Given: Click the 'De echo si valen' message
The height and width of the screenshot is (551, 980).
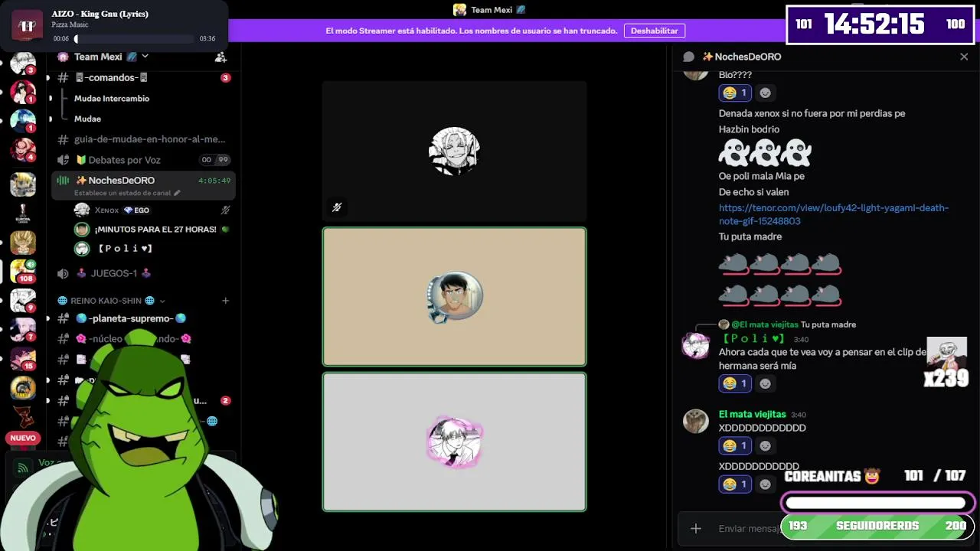Looking at the screenshot, I should coord(753,192).
